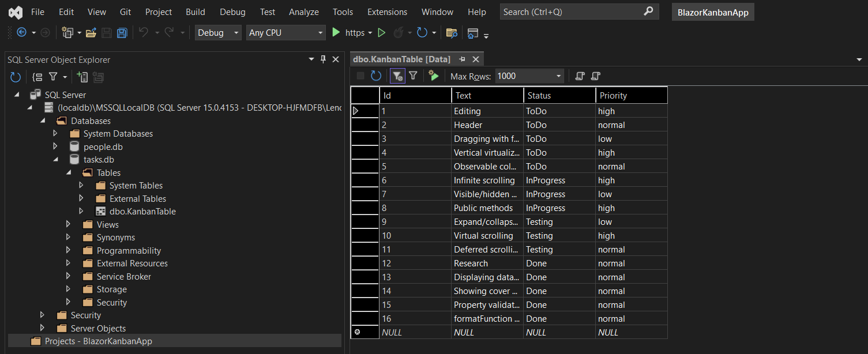Click the Hot Reload flame icon
Viewport: 868px width, 354px height.
398,33
